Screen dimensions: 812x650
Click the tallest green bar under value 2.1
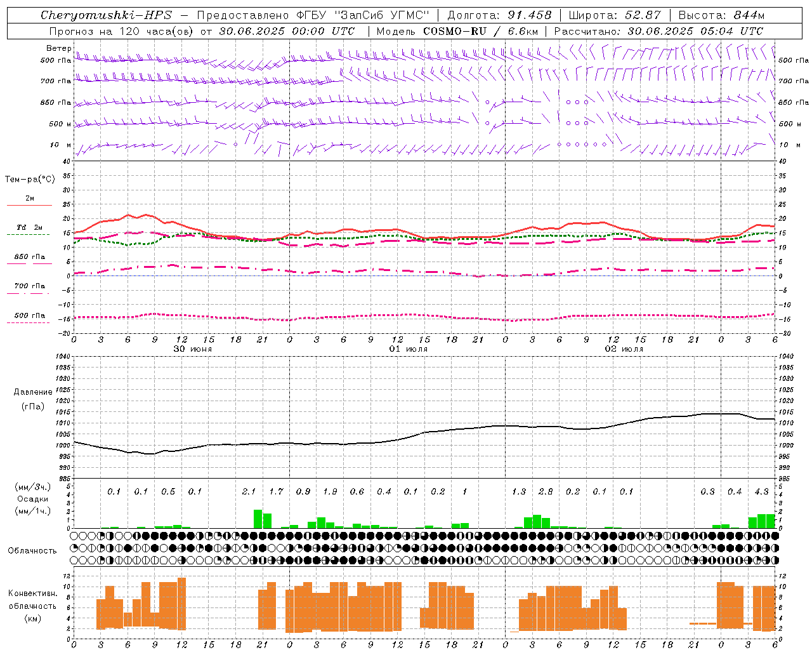click(x=258, y=519)
